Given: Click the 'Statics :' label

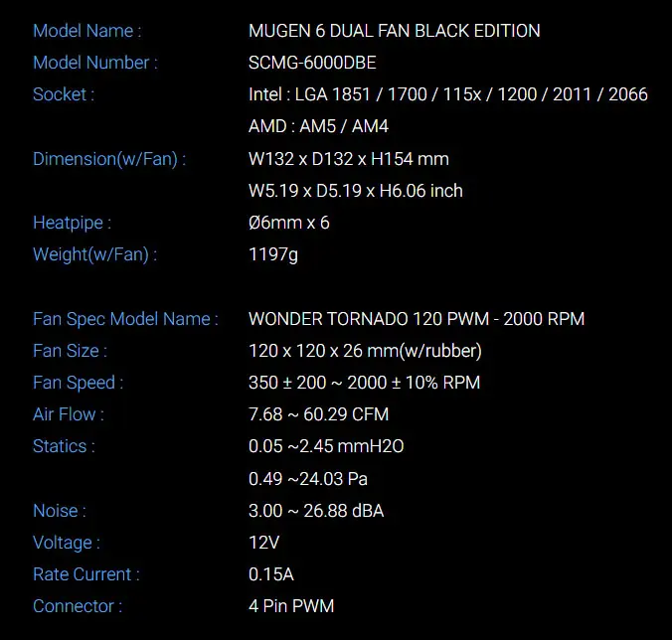Looking at the screenshot, I should (x=65, y=446).
